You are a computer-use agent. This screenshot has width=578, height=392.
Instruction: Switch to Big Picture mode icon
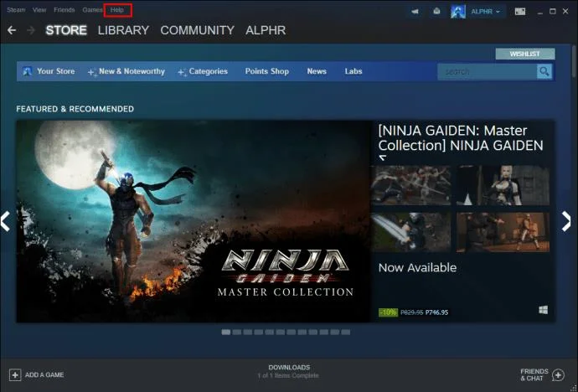(520, 12)
